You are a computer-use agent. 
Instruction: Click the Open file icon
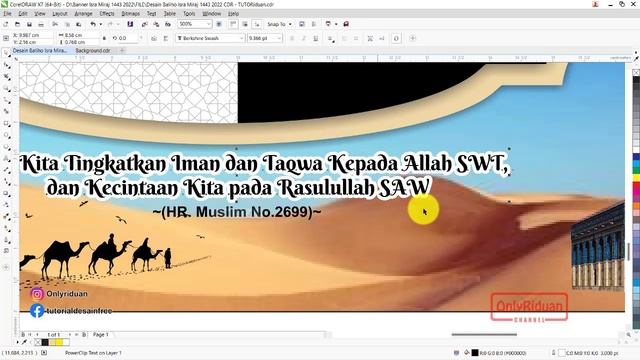[x=17, y=24]
